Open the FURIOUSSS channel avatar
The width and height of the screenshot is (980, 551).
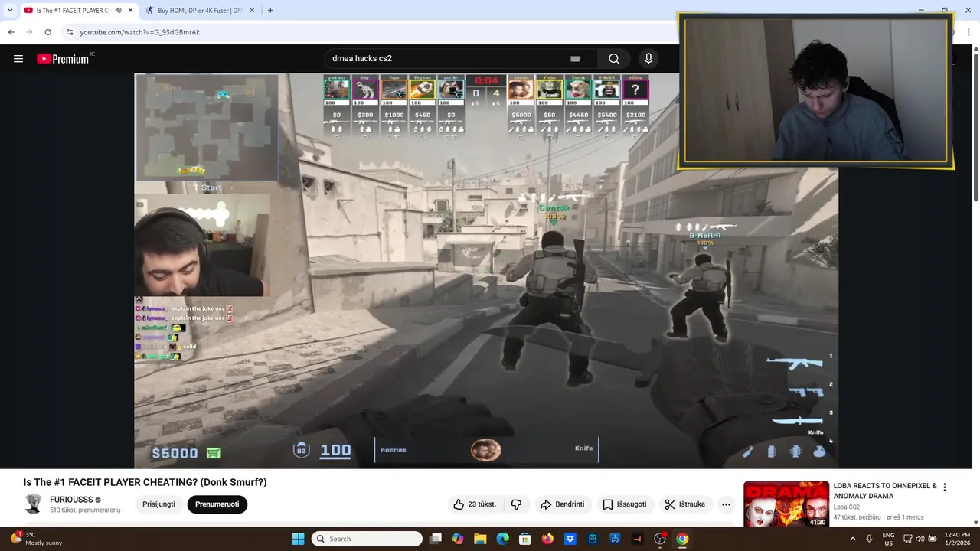coord(34,504)
